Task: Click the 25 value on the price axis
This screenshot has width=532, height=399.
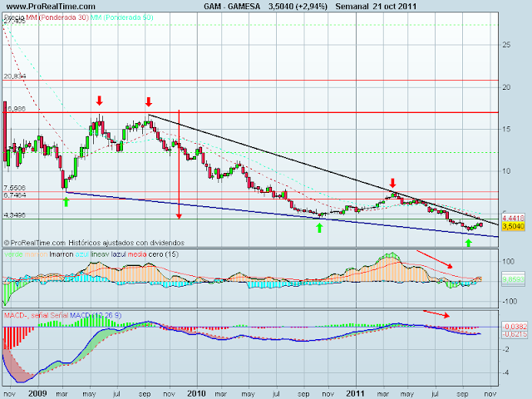Action: point(506,45)
